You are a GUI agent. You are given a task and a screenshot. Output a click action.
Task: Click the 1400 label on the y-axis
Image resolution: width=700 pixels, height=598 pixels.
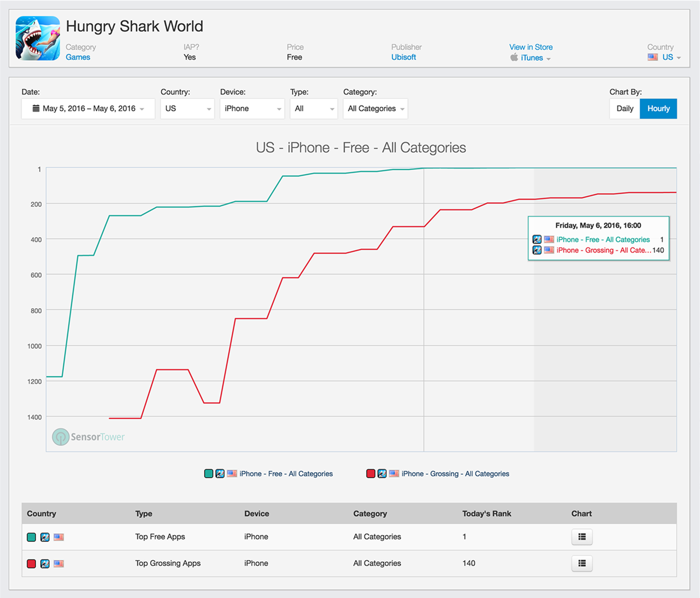click(34, 417)
